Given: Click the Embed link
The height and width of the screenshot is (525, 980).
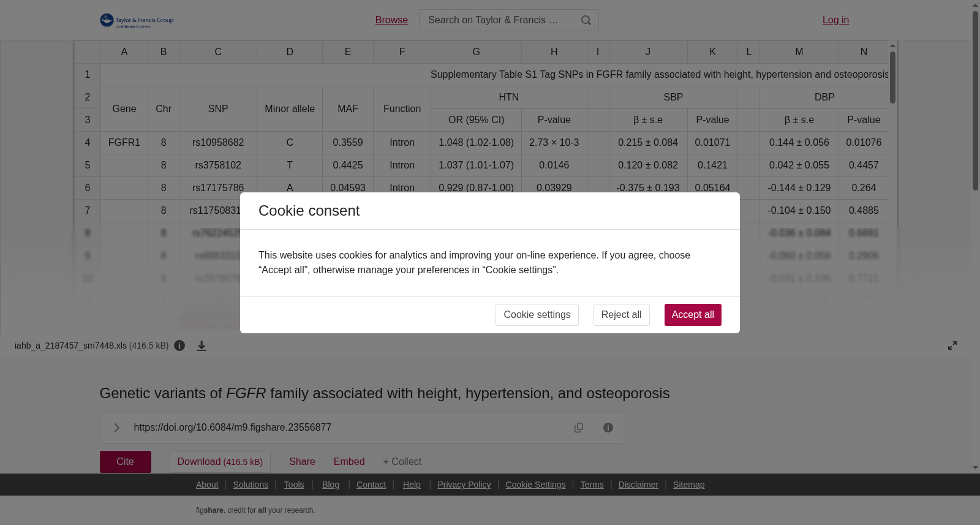Looking at the screenshot, I should pos(349,462).
